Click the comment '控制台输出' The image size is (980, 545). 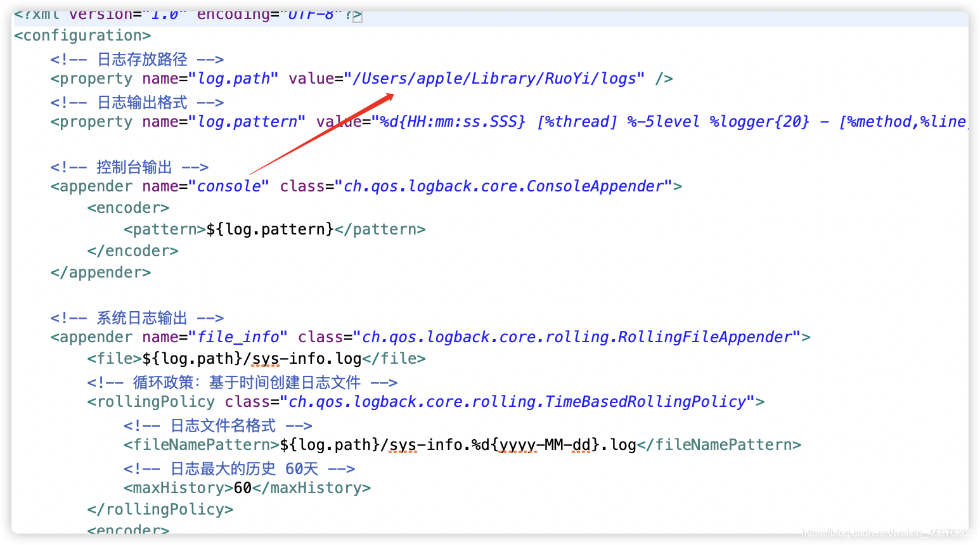pyautogui.click(x=129, y=167)
